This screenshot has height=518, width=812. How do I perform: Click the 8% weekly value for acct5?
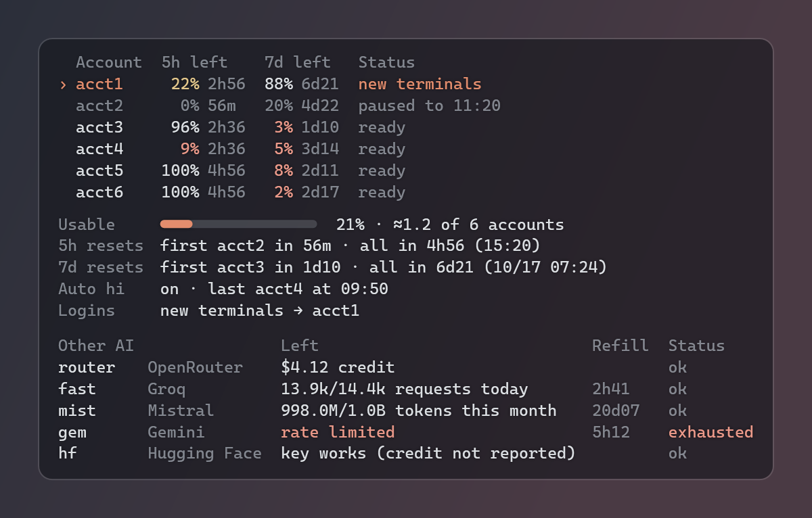pos(284,171)
